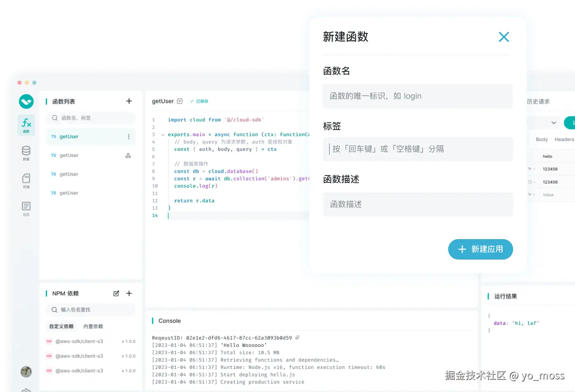Click the data: "hi, laf" result line
The height and width of the screenshot is (392, 575).
(x=516, y=323)
